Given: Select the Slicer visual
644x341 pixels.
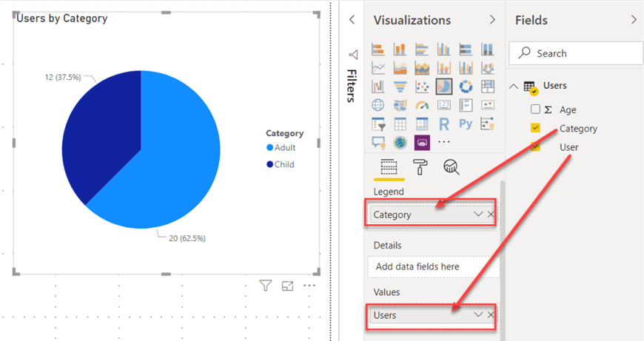Looking at the screenshot, I should click(378, 124).
